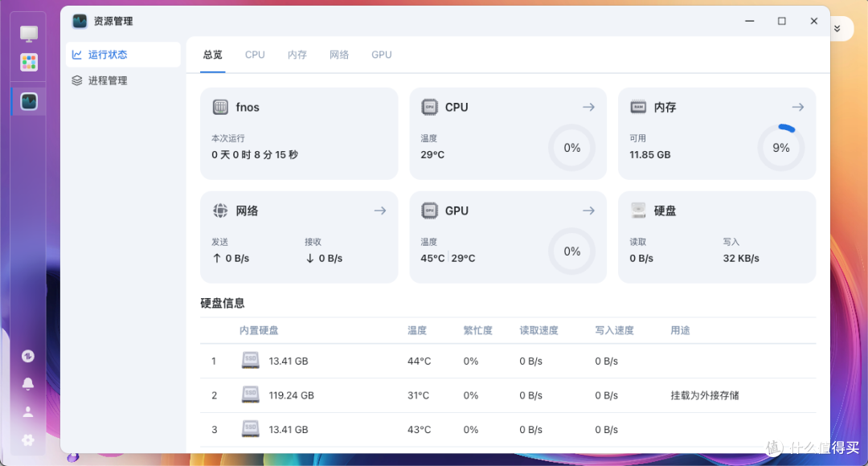Open the user account icon in the dock
The width and height of the screenshot is (868, 466).
pos(27,411)
